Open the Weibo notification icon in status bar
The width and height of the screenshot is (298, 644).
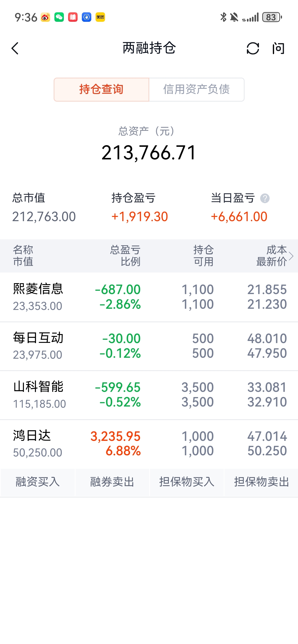tap(45, 17)
